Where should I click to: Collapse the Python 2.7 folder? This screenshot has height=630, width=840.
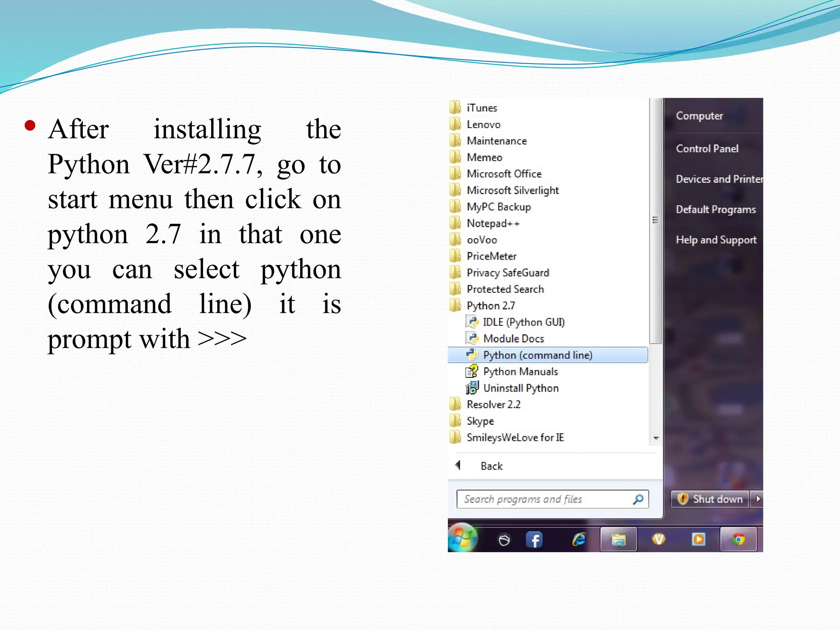[491, 306]
